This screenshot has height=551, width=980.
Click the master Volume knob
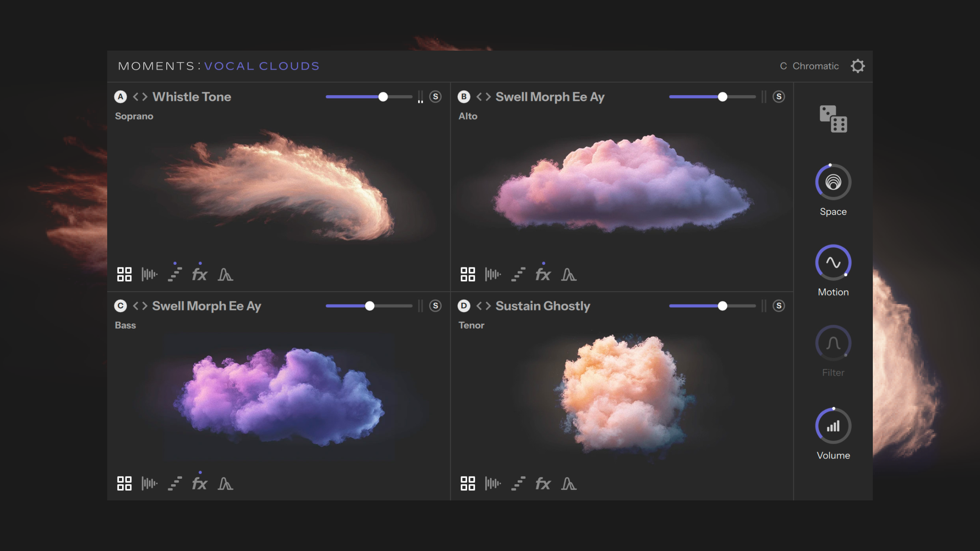(833, 426)
